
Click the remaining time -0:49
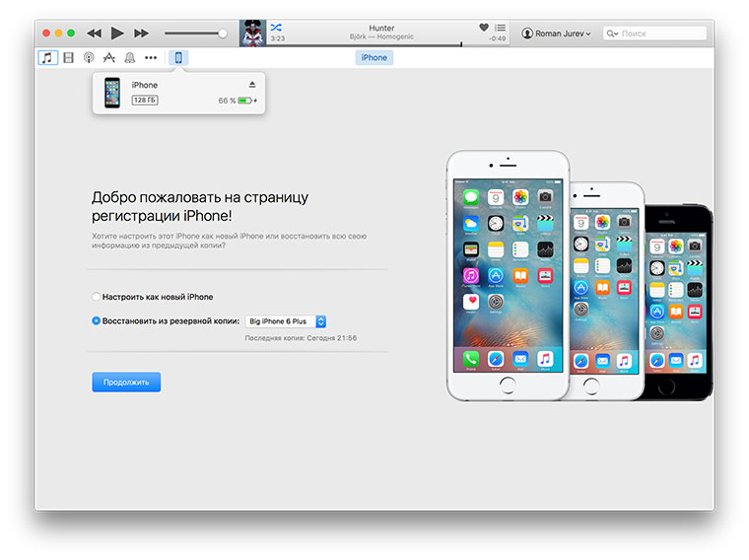[x=498, y=38]
